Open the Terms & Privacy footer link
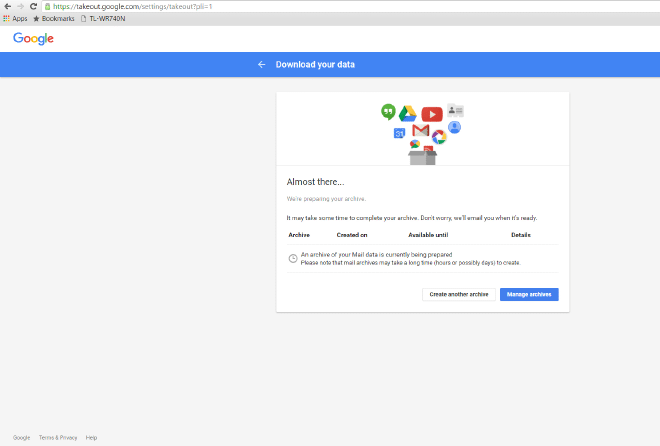Image resolution: width=660 pixels, height=446 pixels. coord(58,437)
